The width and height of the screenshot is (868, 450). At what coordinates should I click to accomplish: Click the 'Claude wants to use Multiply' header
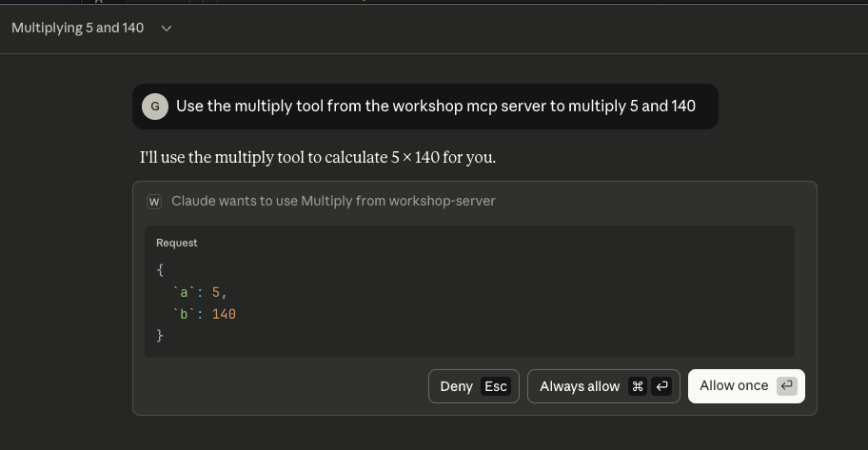[x=333, y=202]
